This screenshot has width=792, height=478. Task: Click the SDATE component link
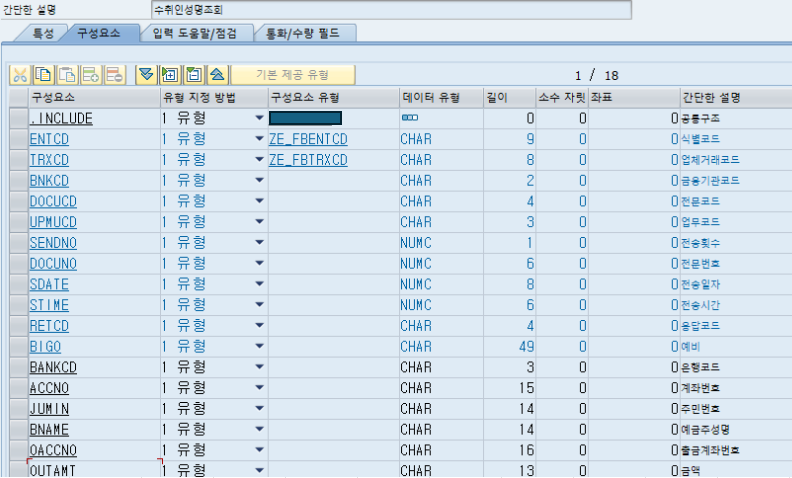tap(49, 284)
